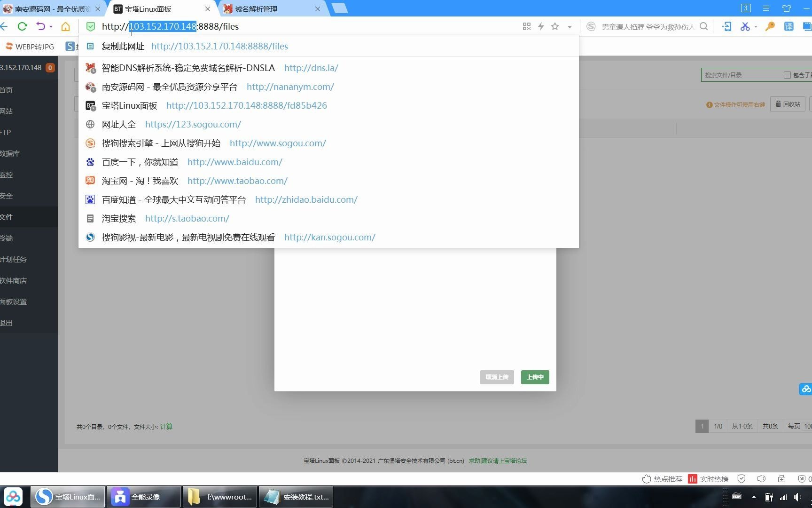812x508 pixels.
Task: Open 网址大全 suggestion
Action: click(x=328, y=124)
